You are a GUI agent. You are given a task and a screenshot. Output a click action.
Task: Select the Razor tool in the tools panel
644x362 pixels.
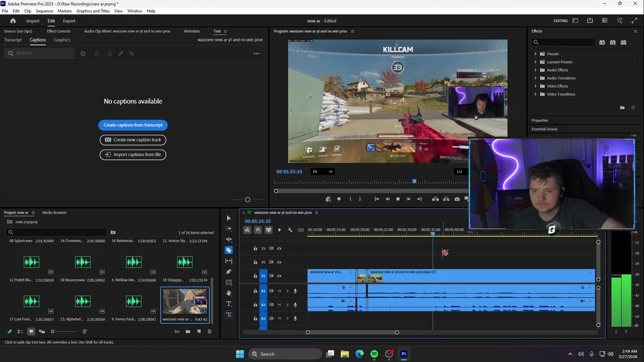pos(228,250)
